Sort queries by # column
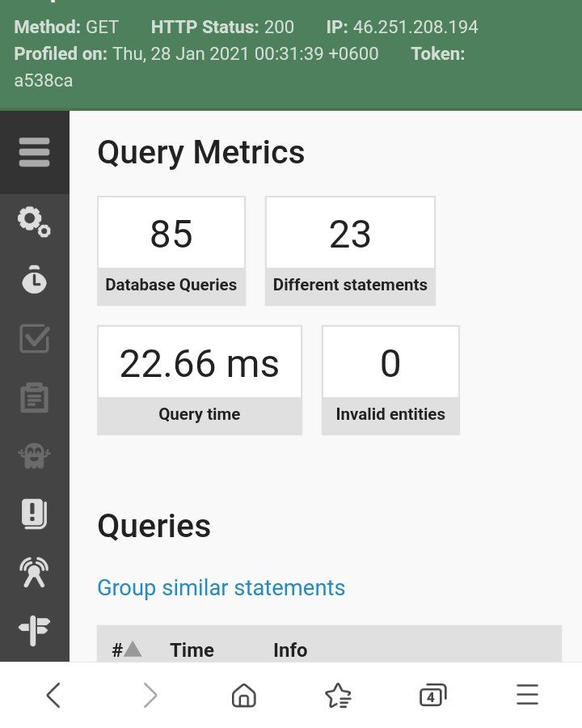This screenshot has height=728, width=582. (126, 650)
